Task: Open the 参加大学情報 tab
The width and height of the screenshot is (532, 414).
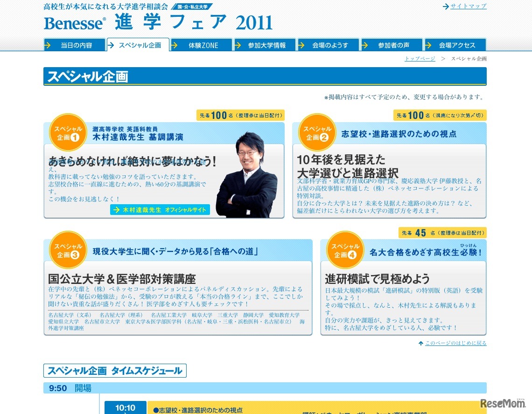Action: (x=265, y=45)
